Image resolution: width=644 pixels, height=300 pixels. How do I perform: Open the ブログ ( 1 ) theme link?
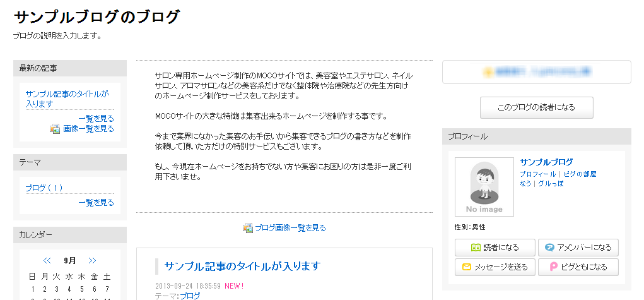(44, 188)
